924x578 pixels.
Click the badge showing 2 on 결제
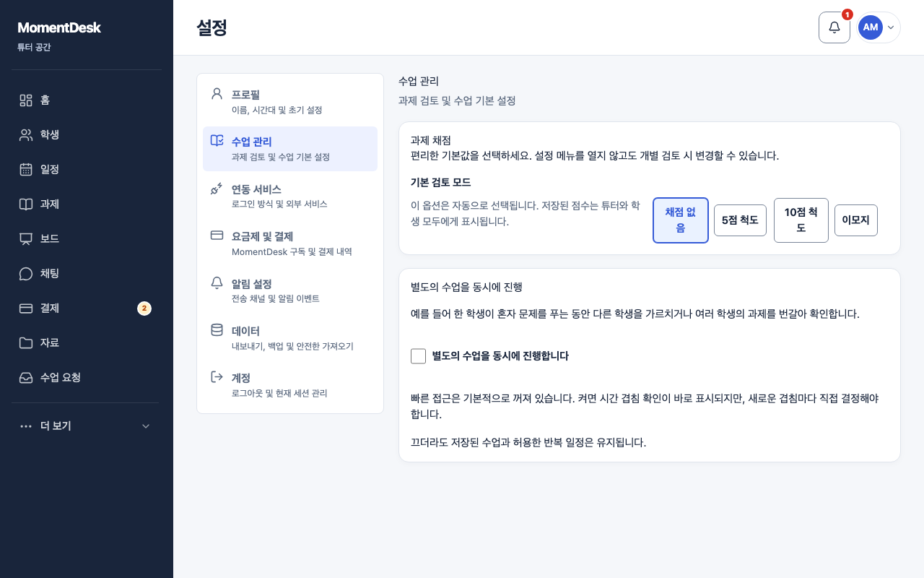click(x=144, y=309)
